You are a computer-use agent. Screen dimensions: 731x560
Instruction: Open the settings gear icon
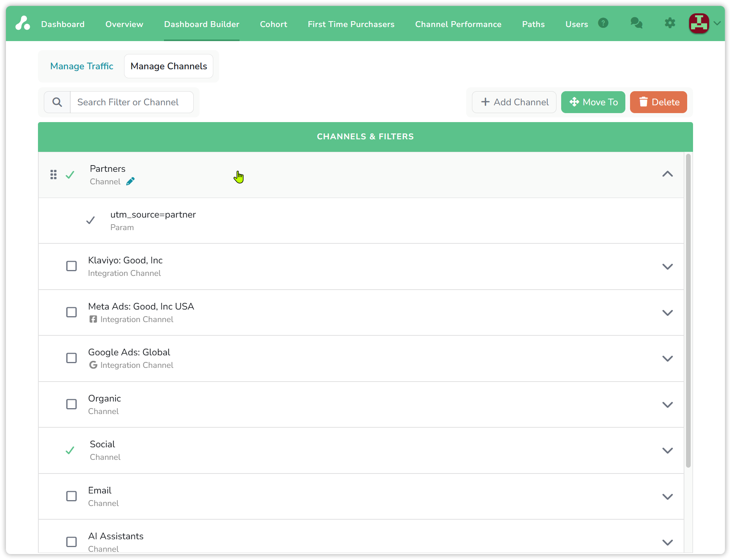pyautogui.click(x=670, y=23)
